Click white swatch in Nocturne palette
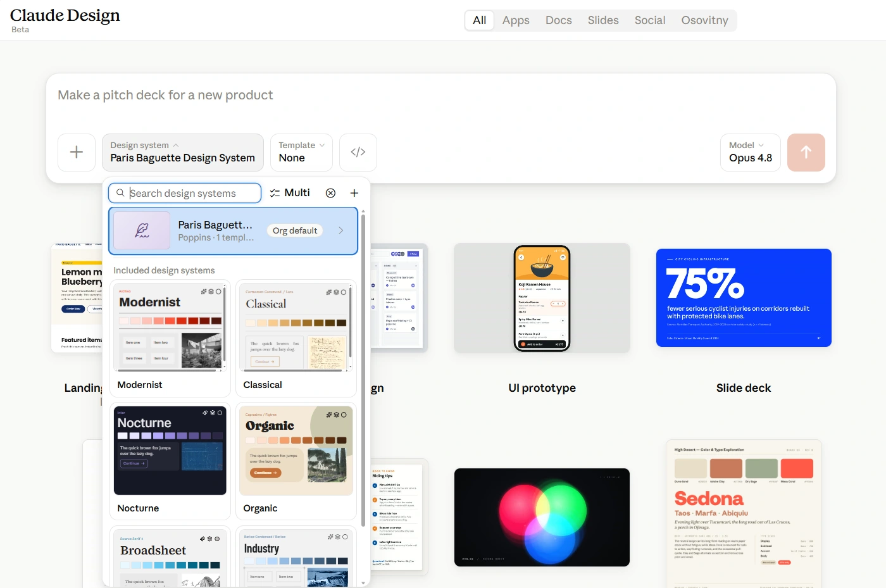 (x=123, y=436)
